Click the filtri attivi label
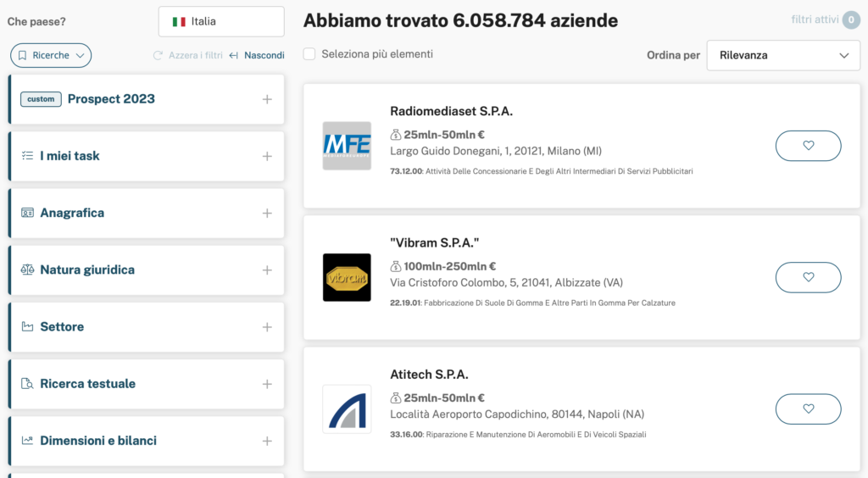Screen dimensions: 868x478 tap(815, 20)
